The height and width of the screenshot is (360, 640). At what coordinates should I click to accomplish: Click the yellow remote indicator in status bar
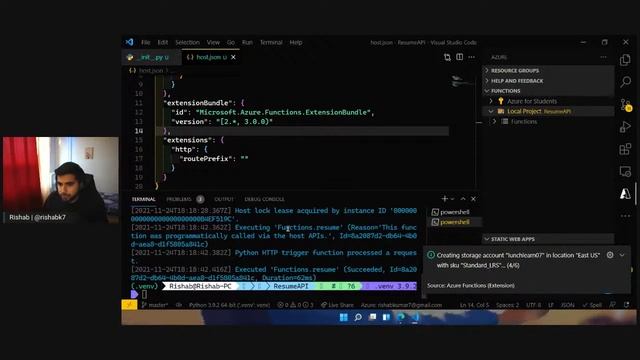click(x=129, y=304)
